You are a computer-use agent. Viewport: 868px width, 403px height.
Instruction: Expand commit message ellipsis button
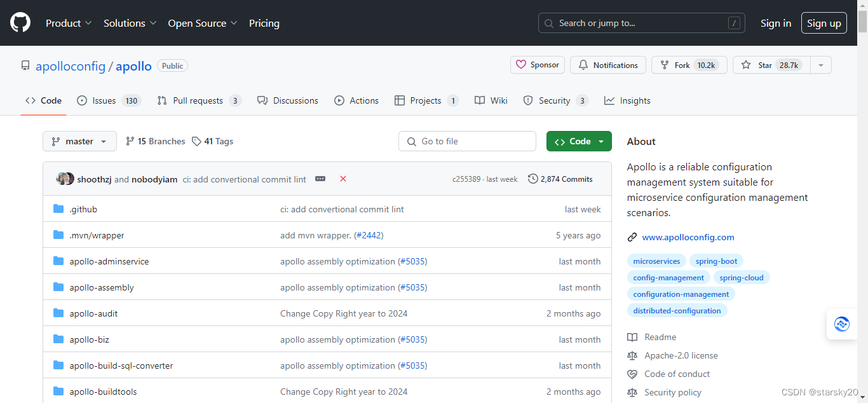tap(320, 179)
